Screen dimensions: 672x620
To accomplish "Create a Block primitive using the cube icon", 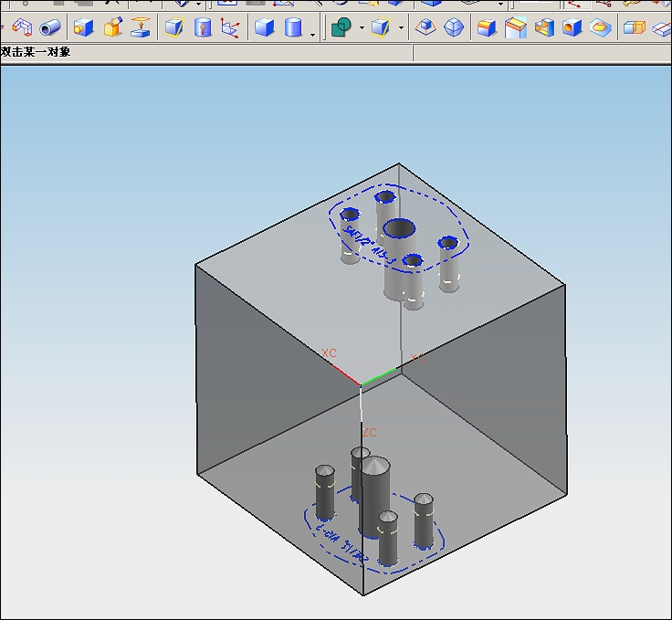I will tap(265, 28).
